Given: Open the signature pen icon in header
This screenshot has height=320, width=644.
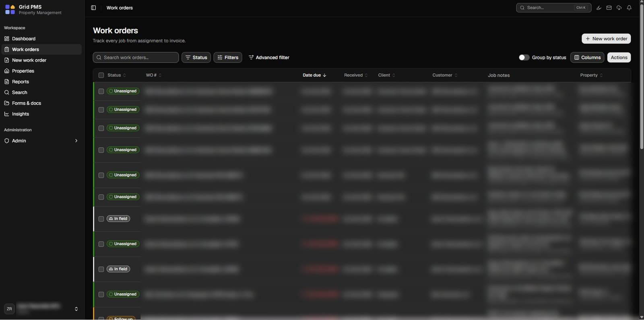Looking at the screenshot, I should click(599, 8).
